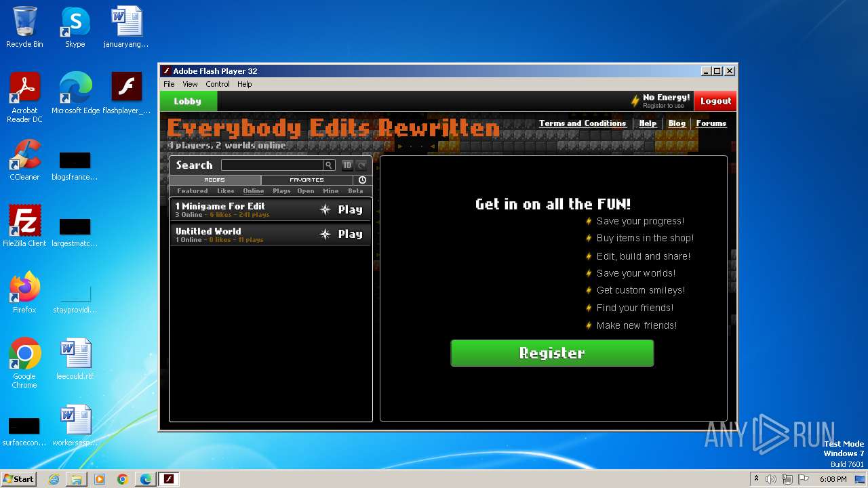Click the volume speaker tray icon

click(770, 479)
